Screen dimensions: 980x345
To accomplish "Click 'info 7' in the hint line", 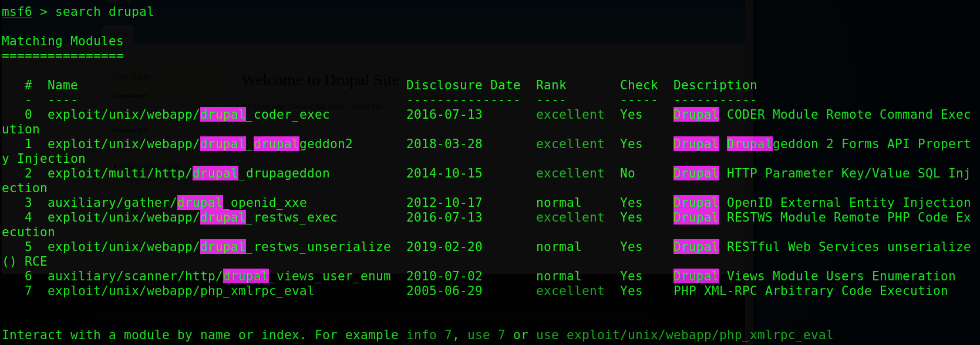I will [x=429, y=335].
